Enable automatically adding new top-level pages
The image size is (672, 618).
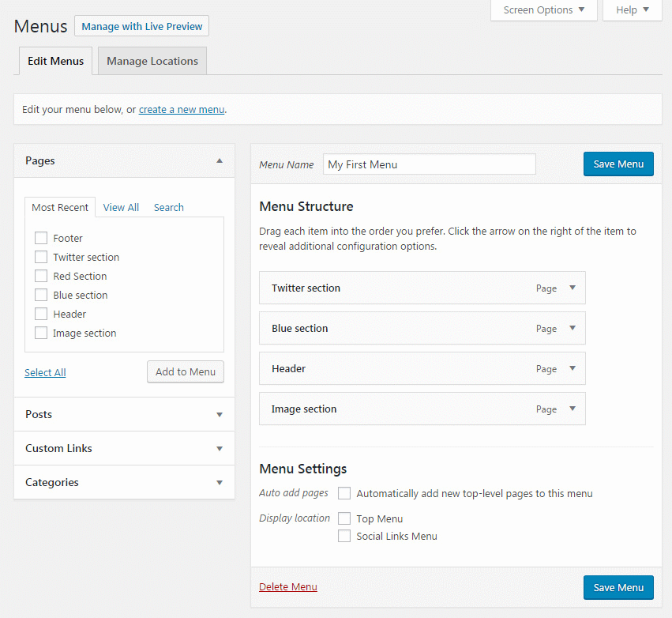(x=344, y=493)
